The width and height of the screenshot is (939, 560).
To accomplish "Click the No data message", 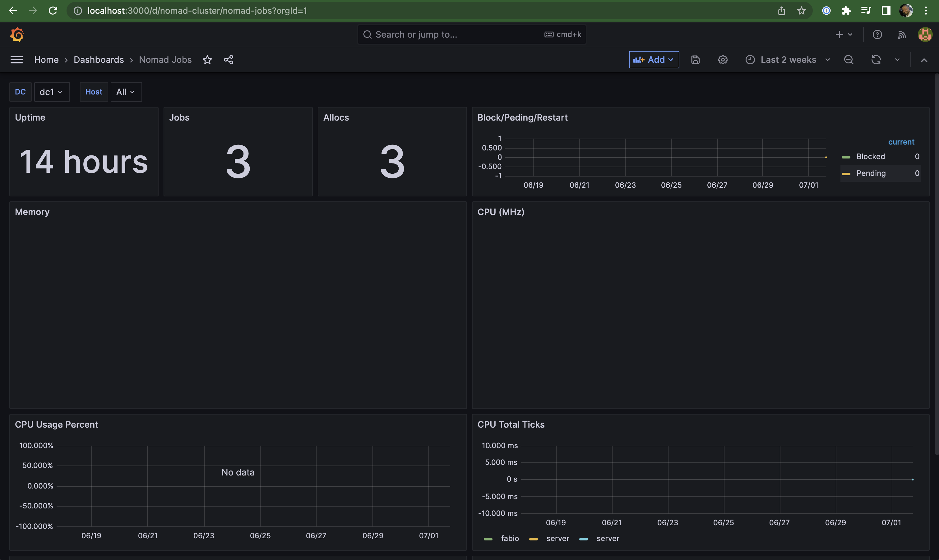I will pos(238,472).
